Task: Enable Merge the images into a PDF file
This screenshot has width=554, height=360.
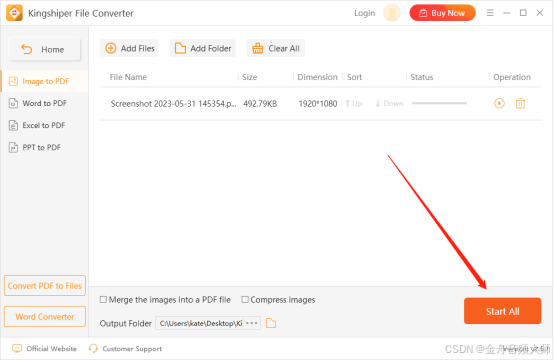Action: click(x=103, y=300)
